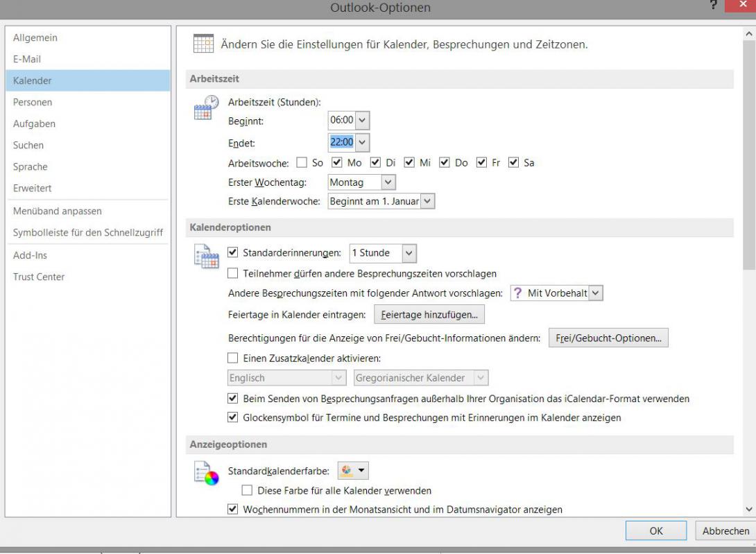Click the scrollbar down arrow
Image resolution: width=756 pixels, height=554 pixels.
coord(749,509)
